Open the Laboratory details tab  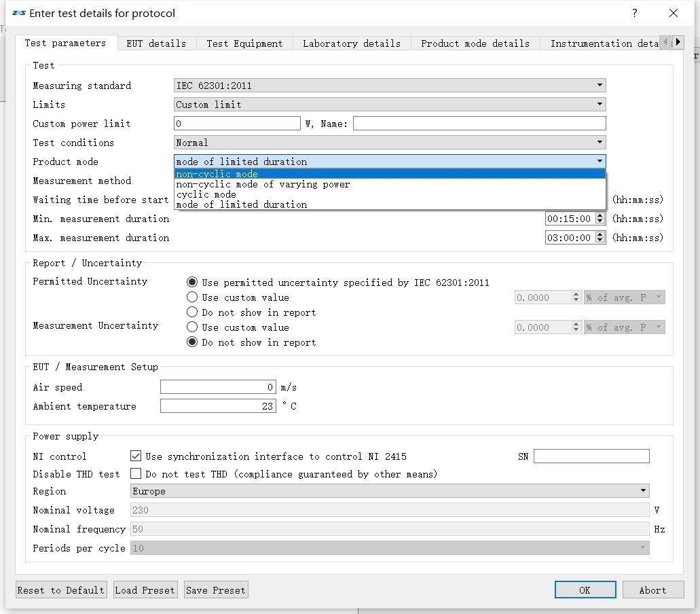point(351,43)
